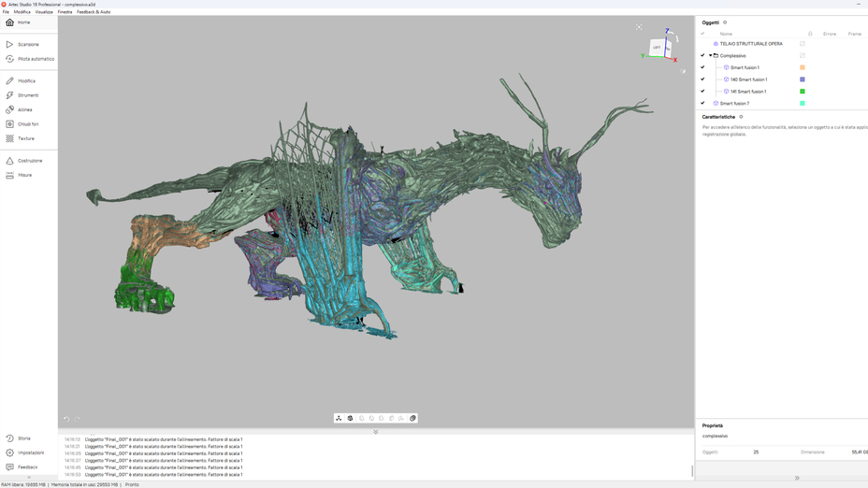Sort objects by the Nome column header
This screenshot has height=488, width=868.
pos(726,34)
